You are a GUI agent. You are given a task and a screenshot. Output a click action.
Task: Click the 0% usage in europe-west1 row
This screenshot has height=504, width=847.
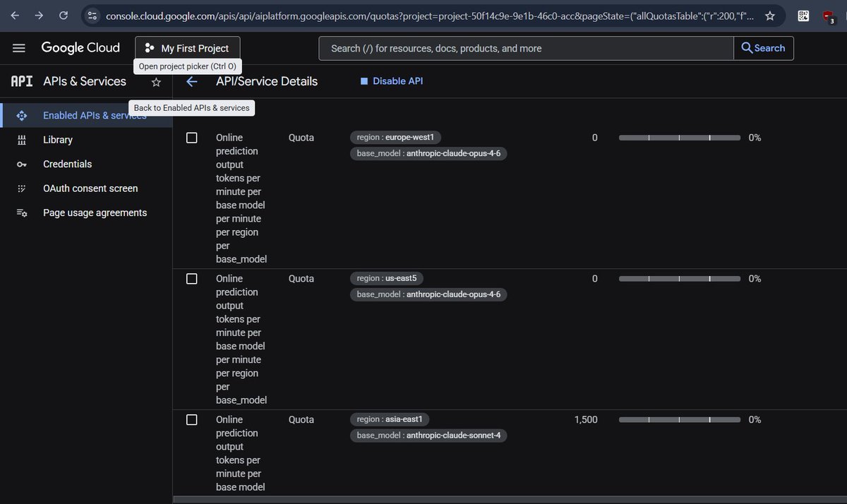[755, 138]
